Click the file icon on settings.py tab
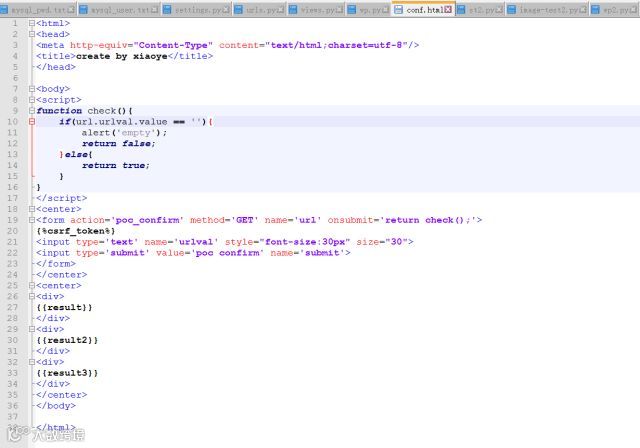Image resolution: width=640 pixels, height=448 pixels. 167,9
